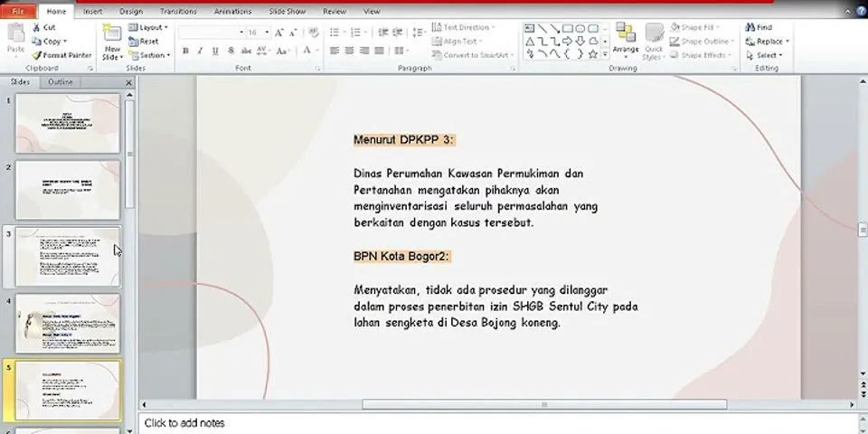The width and height of the screenshot is (868, 434).
Task: Select the down arrow shape
Action: (x=580, y=41)
